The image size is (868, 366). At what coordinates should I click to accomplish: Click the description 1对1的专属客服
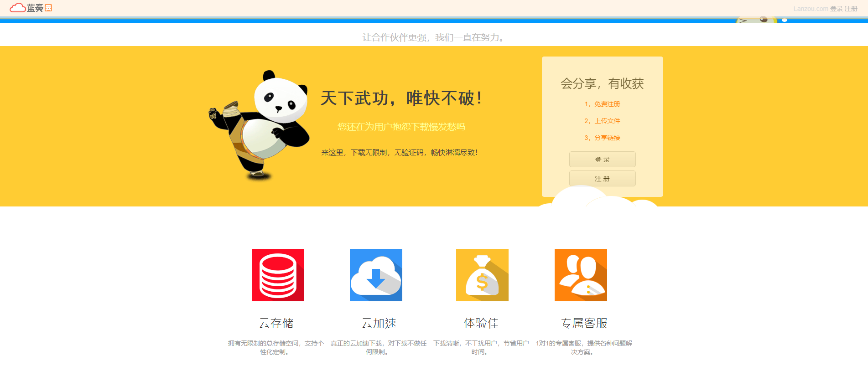click(584, 347)
